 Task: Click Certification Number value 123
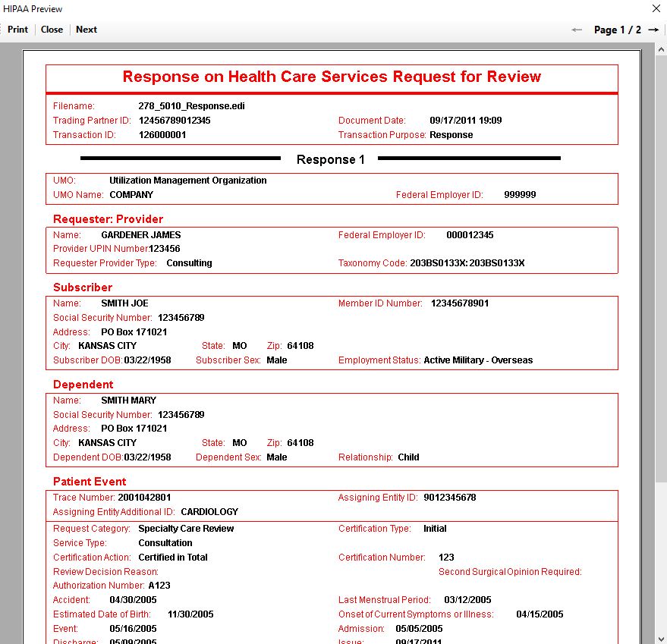446,558
